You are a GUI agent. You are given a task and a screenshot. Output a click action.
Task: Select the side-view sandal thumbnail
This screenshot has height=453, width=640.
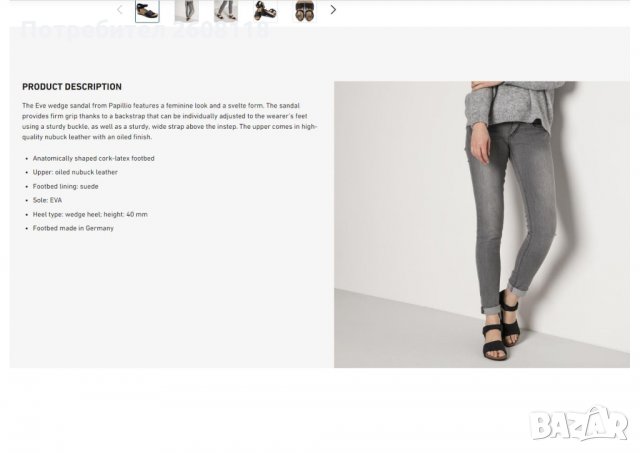147,11
